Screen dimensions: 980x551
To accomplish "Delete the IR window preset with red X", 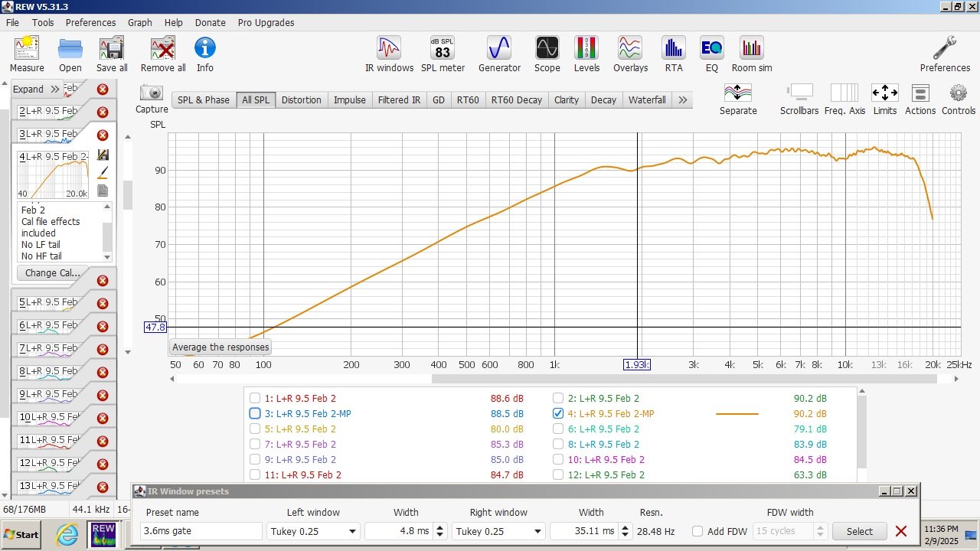I will [x=901, y=531].
